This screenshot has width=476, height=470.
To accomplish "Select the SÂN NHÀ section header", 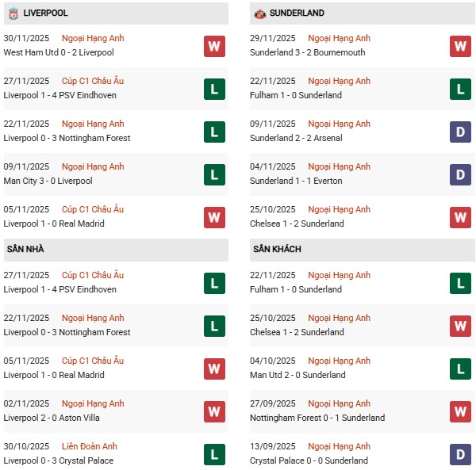I will tap(25, 249).
